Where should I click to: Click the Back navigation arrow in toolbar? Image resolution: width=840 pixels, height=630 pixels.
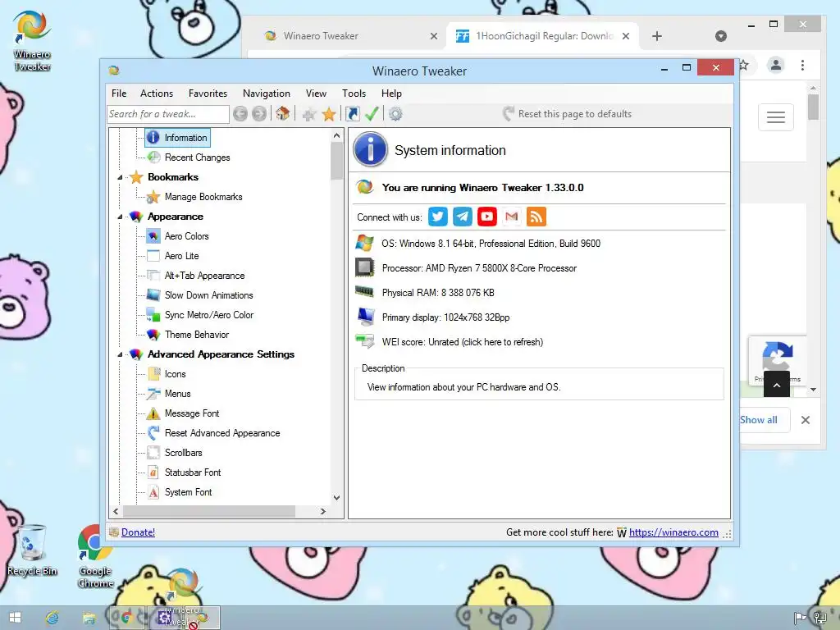coord(240,113)
